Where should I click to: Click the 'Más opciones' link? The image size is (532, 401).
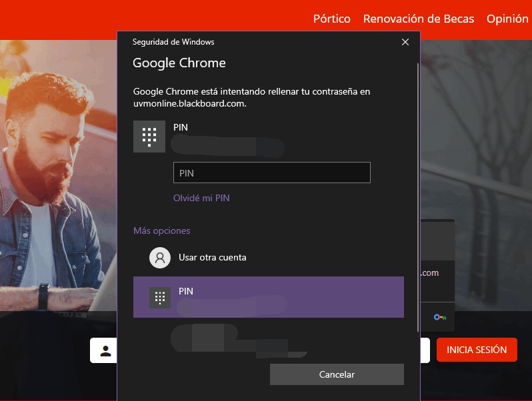(x=162, y=231)
